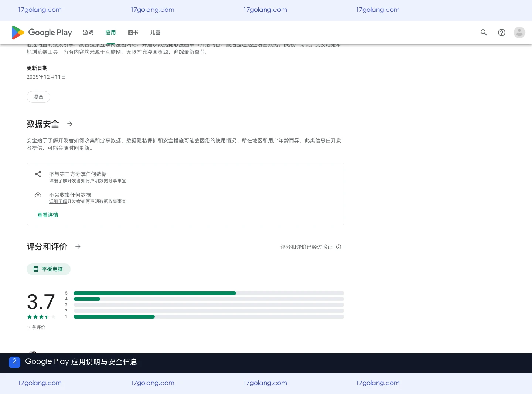This screenshot has width=532, height=394.
Task: Click the 漫画 category chip
Action: (x=38, y=97)
